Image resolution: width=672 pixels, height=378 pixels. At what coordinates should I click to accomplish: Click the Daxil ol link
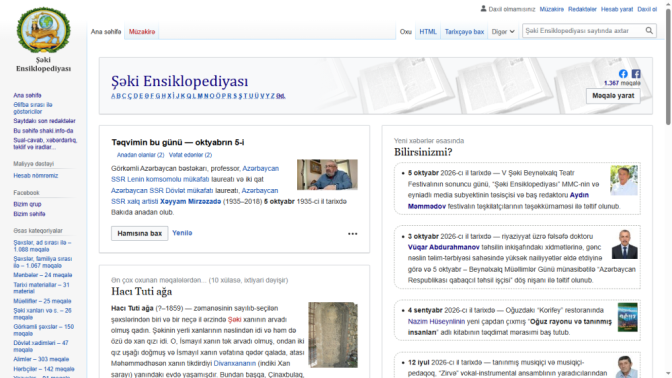point(647,9)
